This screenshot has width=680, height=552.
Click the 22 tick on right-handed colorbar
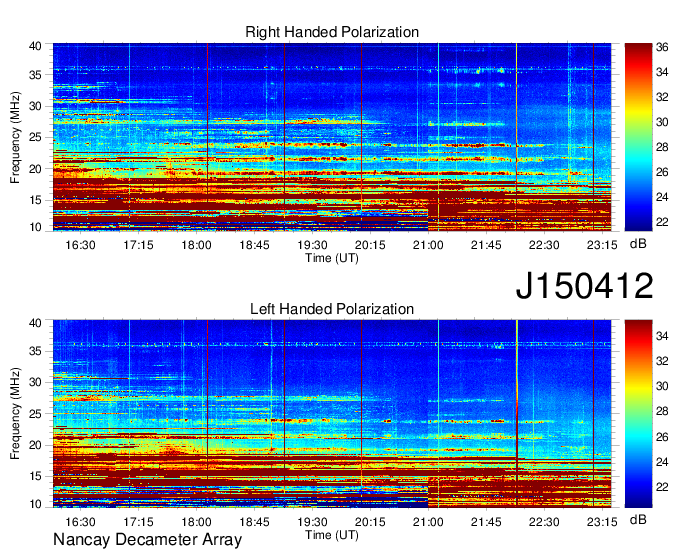click(x=662, y=222)
